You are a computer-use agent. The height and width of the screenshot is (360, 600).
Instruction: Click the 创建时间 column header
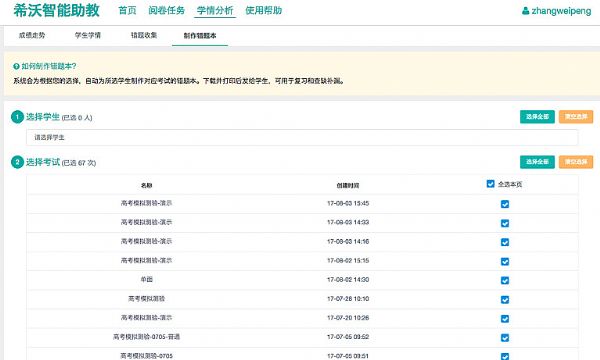click(348, 186)
